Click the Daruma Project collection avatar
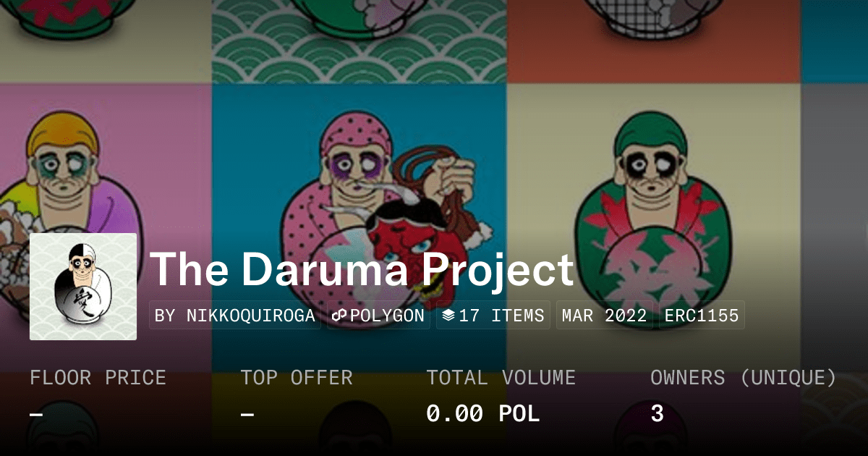Screen dimensions: 868x456 [x=83, y=287]
